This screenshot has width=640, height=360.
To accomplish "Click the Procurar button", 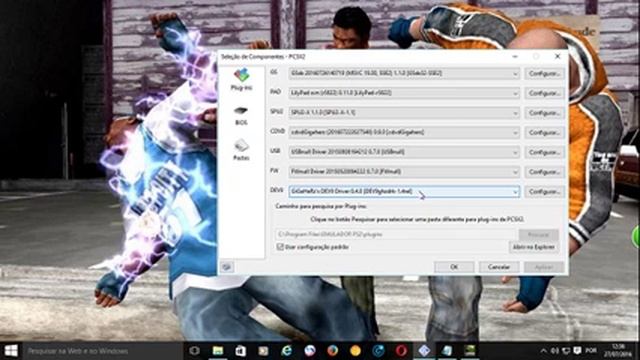I will pyautogui.click(x=538, y=235).
